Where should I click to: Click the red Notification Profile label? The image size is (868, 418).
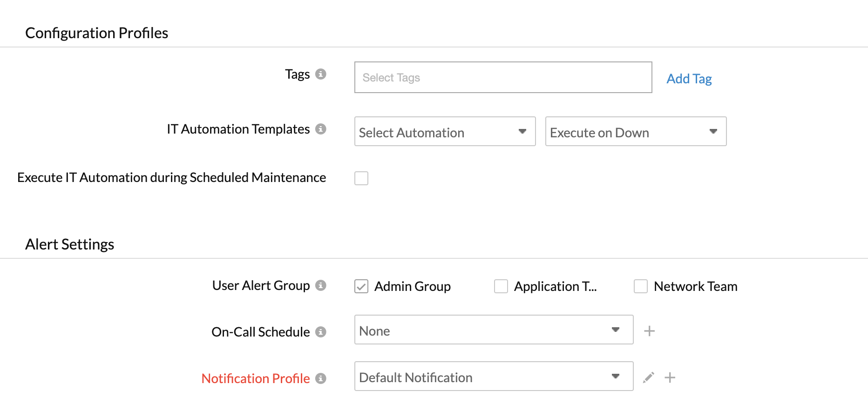pos(255,378)
